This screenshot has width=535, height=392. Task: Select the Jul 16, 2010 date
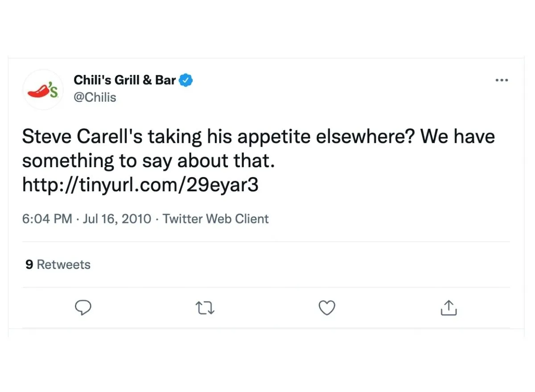pyautogui.click(x=117, y=219)
